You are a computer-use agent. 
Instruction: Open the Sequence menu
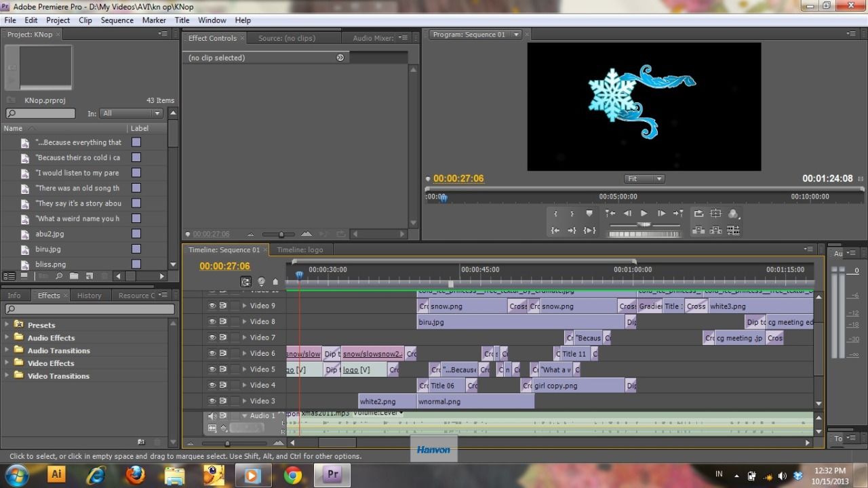click(117, 20)
